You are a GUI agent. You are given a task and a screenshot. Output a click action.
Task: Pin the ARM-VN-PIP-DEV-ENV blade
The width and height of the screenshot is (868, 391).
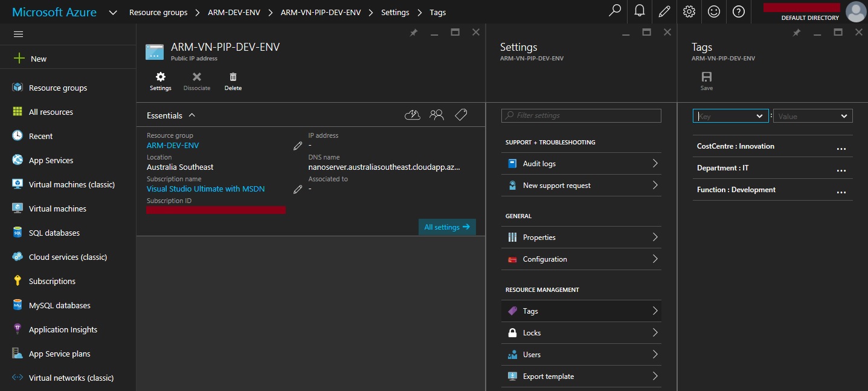(414, 33)
